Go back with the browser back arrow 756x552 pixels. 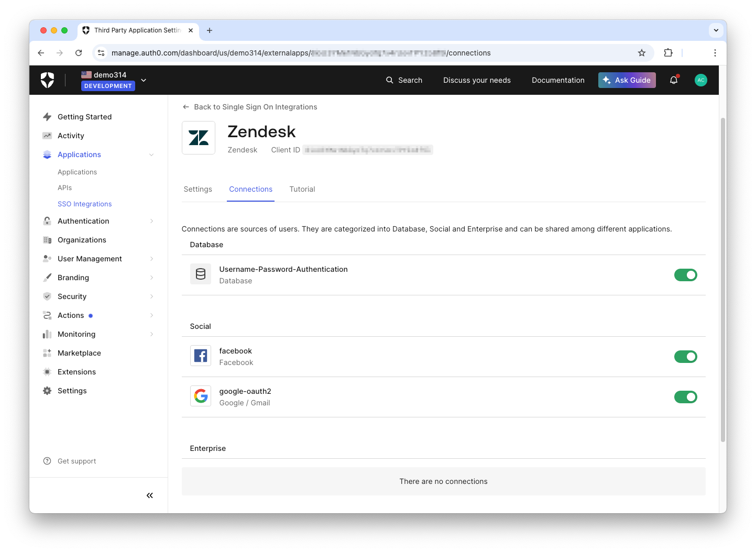(x=41, y=53)
